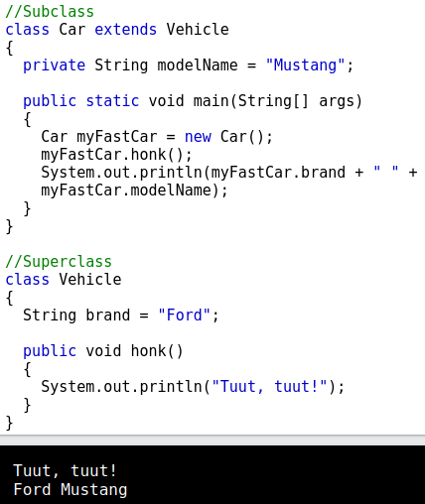The image size is (425, 504).
Task: Click the "Mustang" string literal
Action: [306, 65]
